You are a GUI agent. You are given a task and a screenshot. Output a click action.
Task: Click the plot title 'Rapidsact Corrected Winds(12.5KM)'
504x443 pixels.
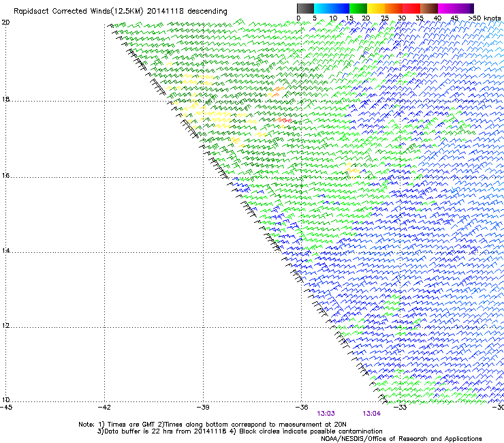pyautogui.click(x=78, y=12)
